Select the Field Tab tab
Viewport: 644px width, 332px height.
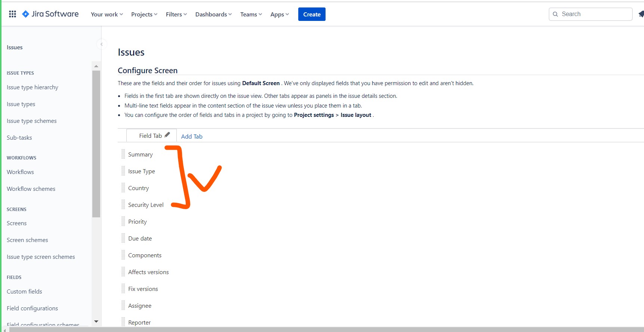tap(150, 136)
